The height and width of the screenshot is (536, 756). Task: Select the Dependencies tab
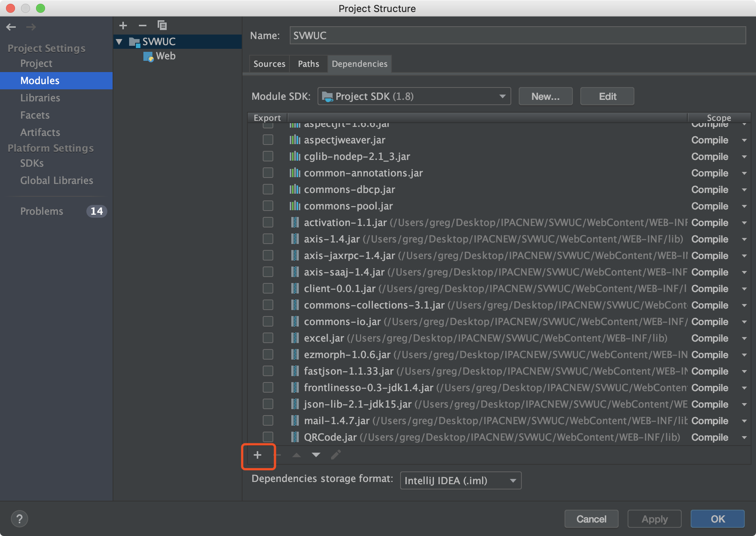coord(360,64)
